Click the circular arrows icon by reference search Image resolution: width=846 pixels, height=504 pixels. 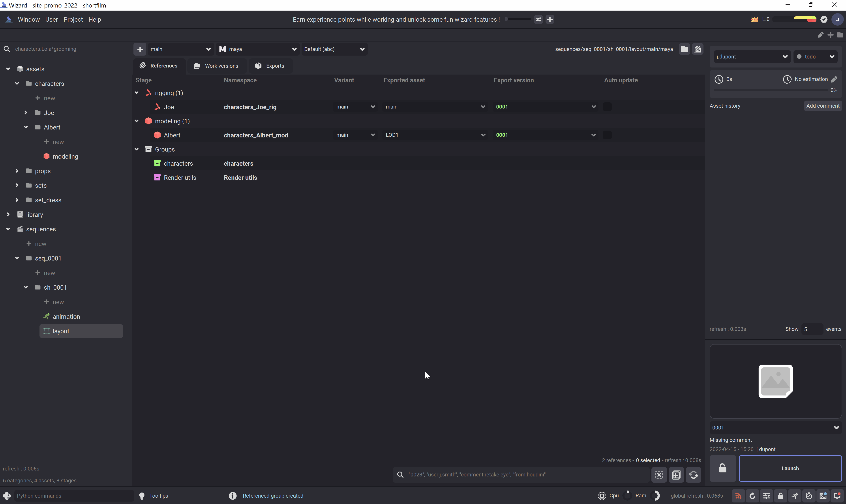(694, 475)
